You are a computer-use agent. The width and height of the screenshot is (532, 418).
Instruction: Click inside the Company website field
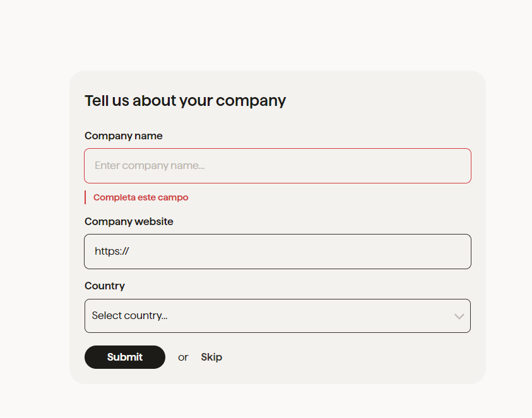click(x=278, y=252)
